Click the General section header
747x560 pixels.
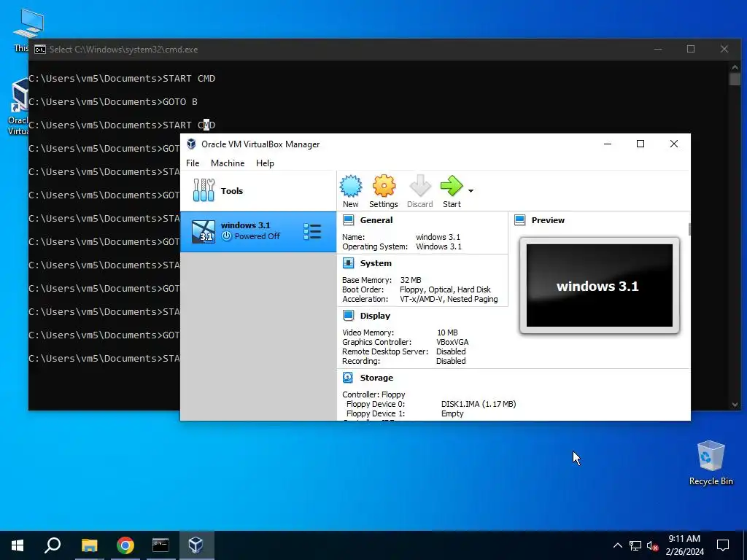coord(376,220)
